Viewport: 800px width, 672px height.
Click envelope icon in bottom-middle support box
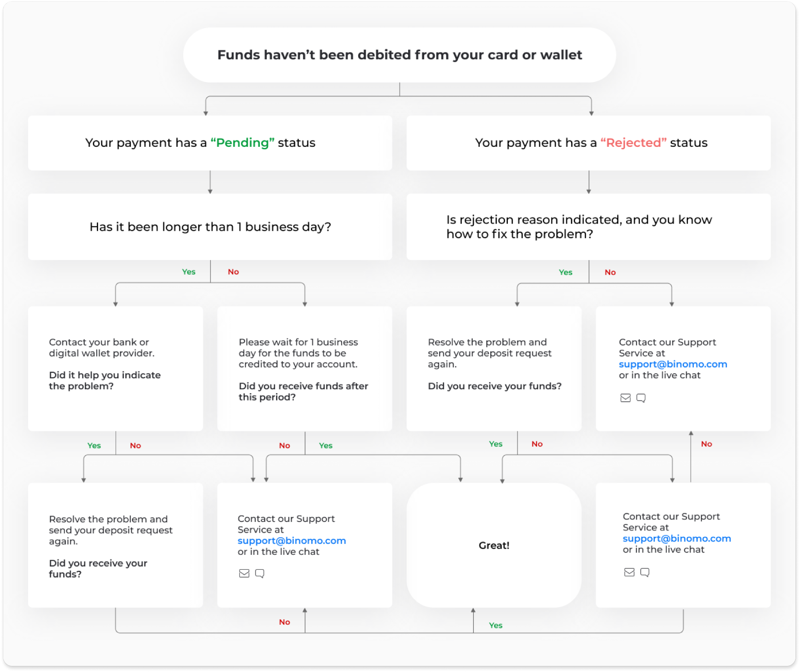(244, 573)
